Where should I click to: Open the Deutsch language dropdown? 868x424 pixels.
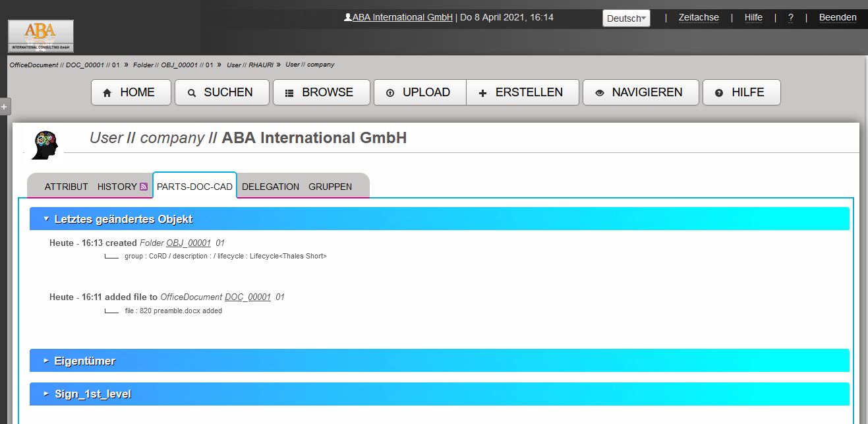click(x=626, y=18)
